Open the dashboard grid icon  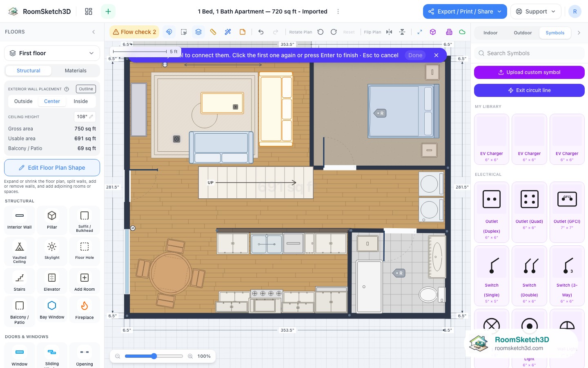pos(89,11)
